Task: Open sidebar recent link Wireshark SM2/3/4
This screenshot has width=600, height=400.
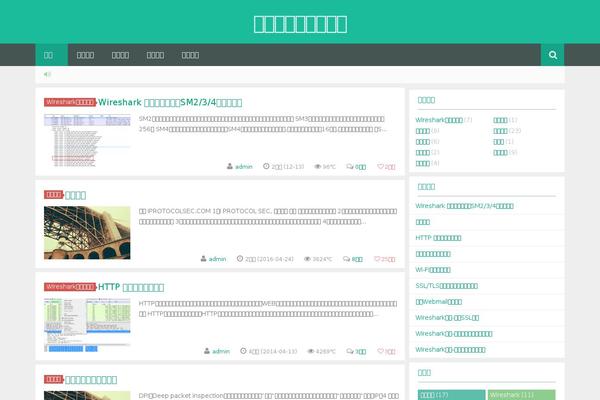Action: pos(465,206)
